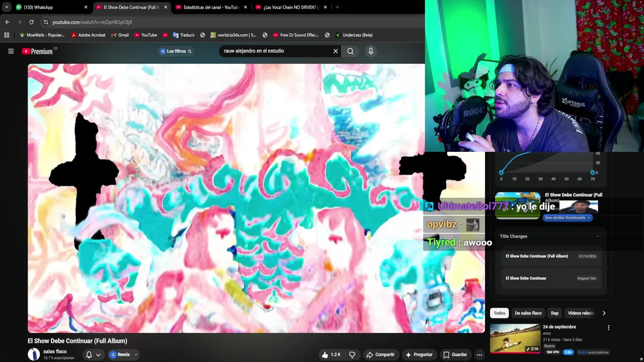Close the El Show Debe Continuar tab

166,8
